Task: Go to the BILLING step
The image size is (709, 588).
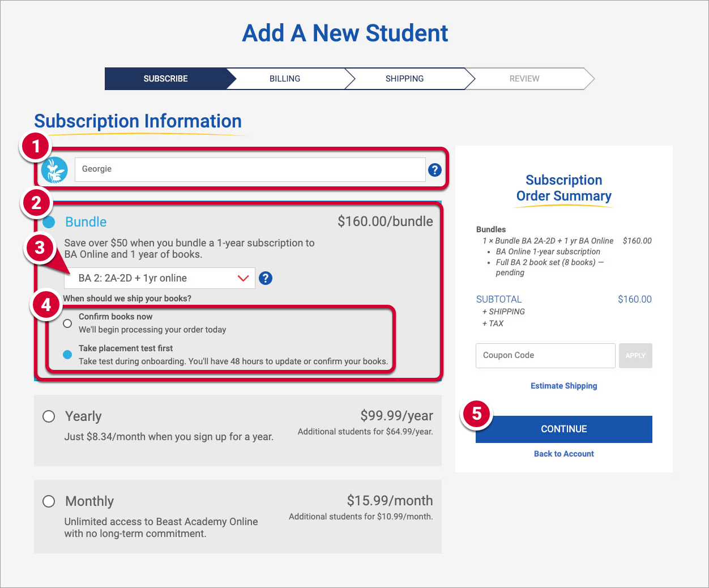Action: tap(285, 79)
